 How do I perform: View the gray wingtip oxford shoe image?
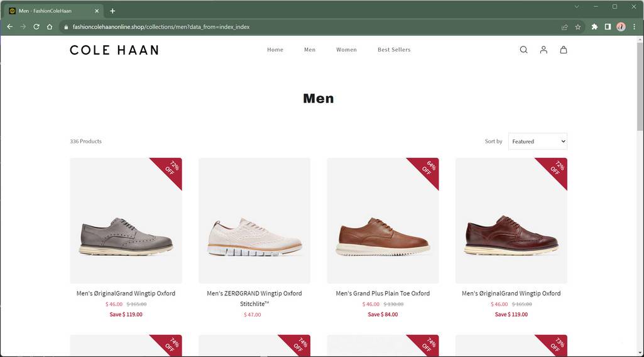126,221
